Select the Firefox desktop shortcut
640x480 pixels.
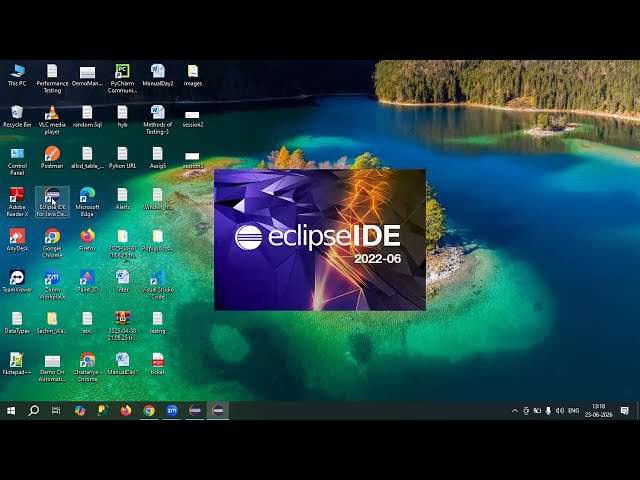pos(87,240)
